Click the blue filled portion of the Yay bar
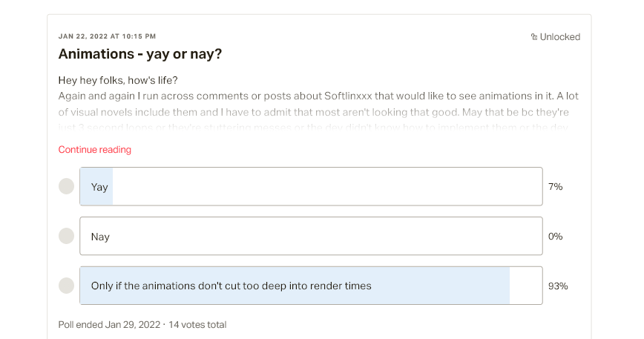This screenshot has height=339, width=644. coord(96,186)
